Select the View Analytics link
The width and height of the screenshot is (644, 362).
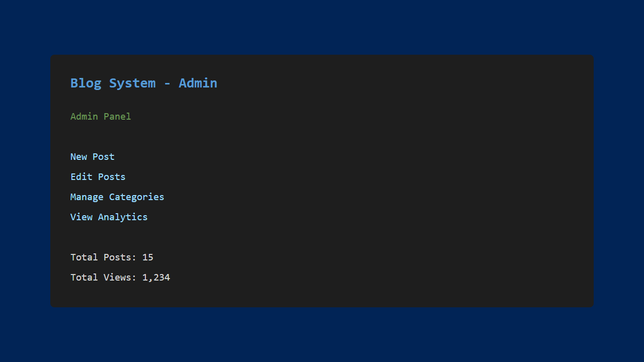[x=109, y=217]
